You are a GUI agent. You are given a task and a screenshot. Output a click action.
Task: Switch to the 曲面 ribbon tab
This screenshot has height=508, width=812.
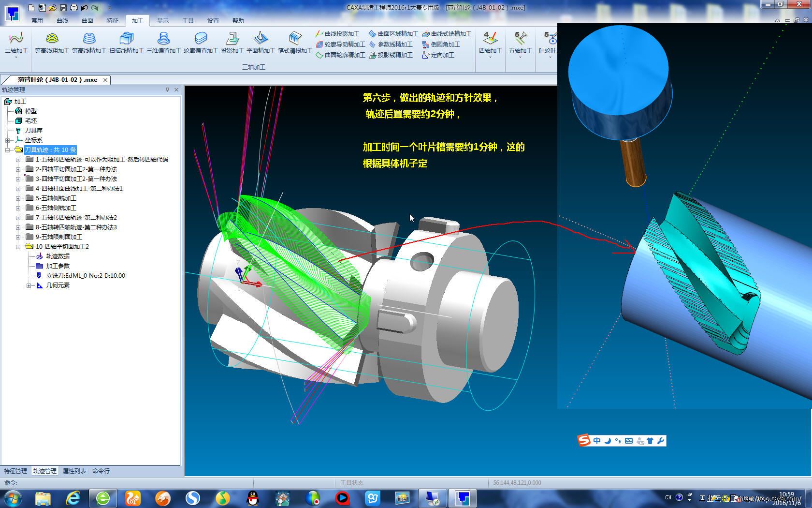pos(87,20)
